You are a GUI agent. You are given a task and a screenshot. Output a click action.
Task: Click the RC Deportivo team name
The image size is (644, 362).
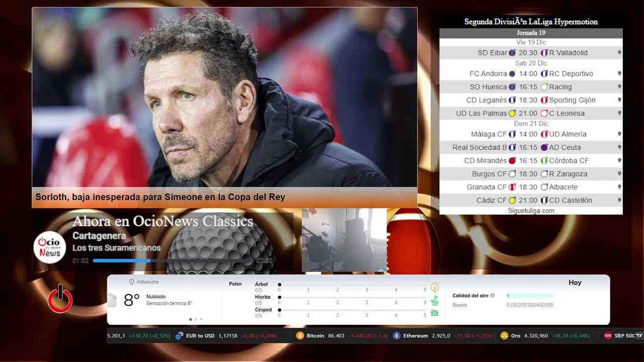coord(571,74)
